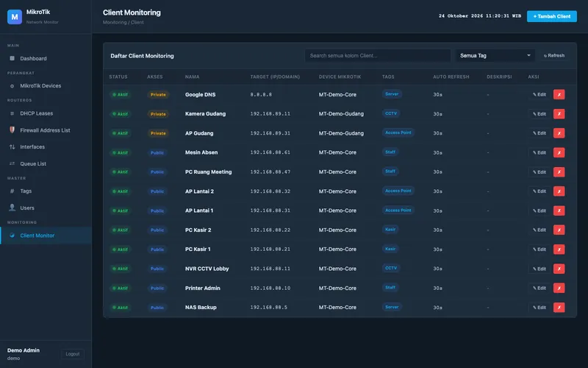
Task: Click the Tambah Client button
Action: pyautogui.click(x=552, y=16)
